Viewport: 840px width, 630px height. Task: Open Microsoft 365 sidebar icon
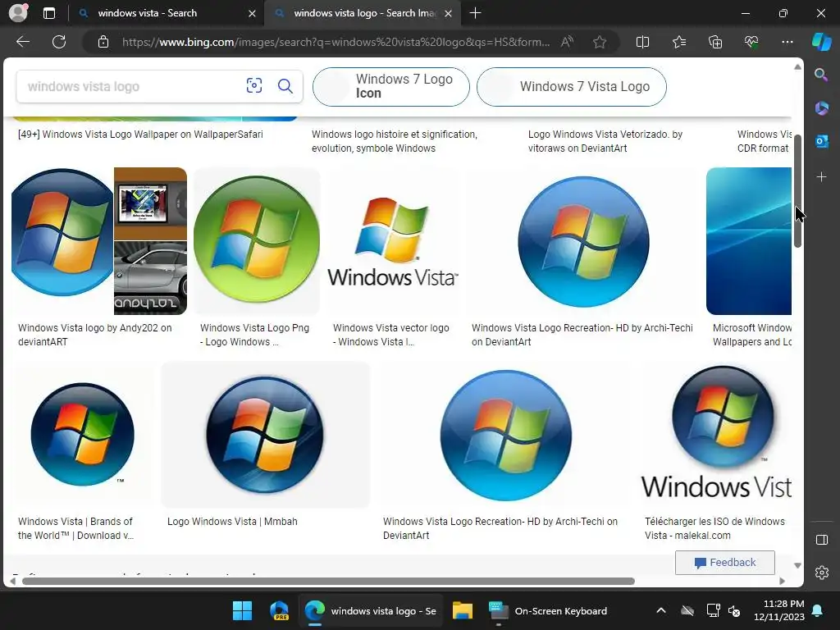[x=821, y=108]
